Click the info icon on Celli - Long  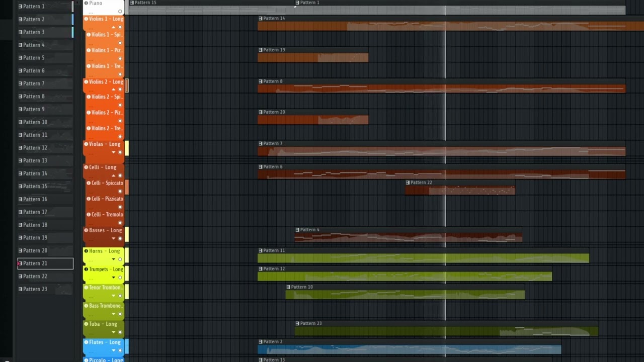pyautogui.click(x=86, y=167)
